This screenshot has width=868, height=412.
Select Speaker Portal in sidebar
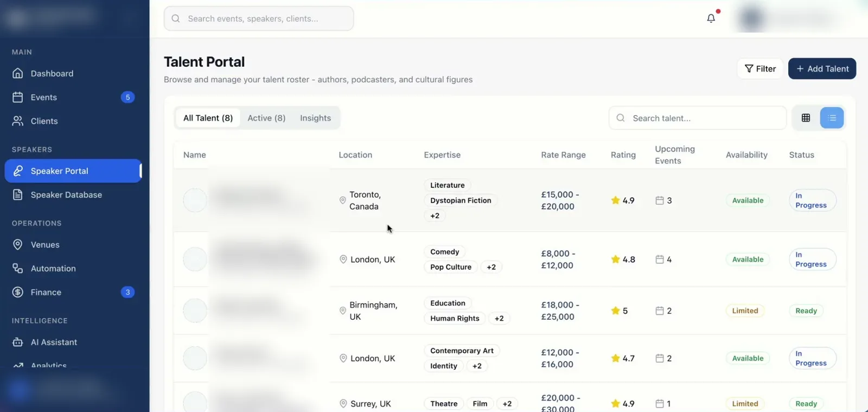73,171
